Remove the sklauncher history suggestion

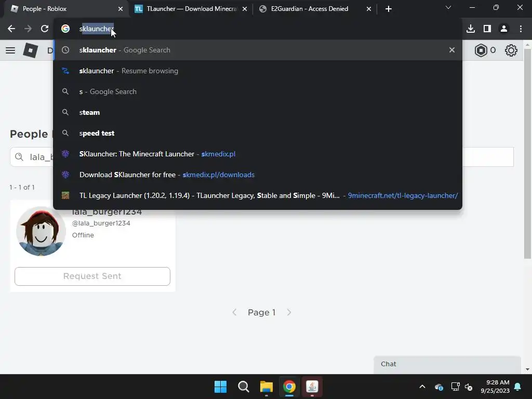[x=452, y=50]
